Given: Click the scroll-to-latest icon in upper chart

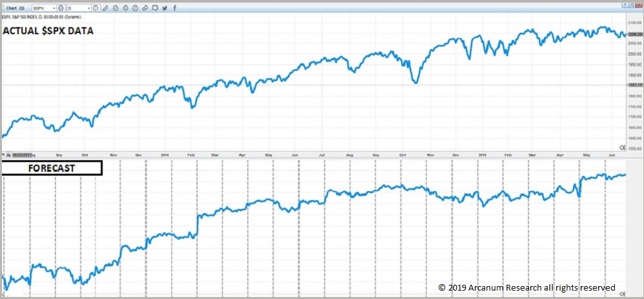Looking at the screenshot, I should click(621, 147).
